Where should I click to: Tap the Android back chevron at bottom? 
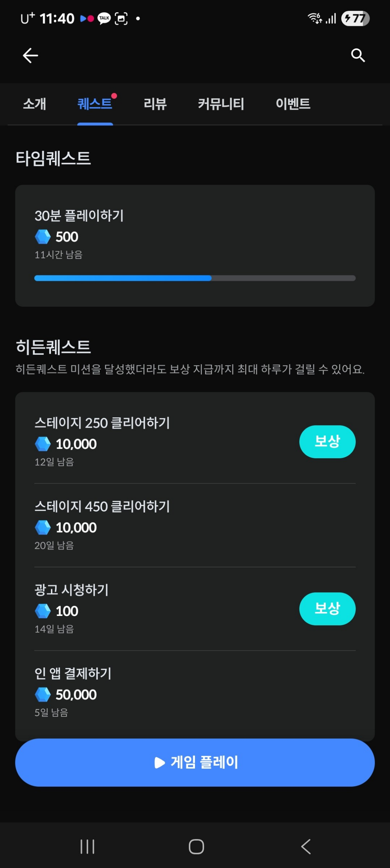[306, 847]
